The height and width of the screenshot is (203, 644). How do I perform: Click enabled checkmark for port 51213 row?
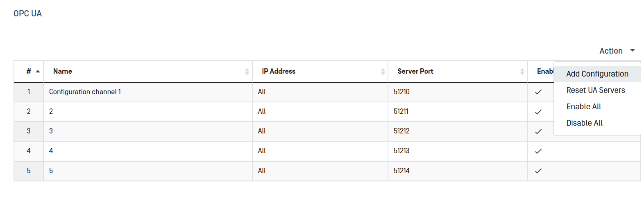point(538,151)
